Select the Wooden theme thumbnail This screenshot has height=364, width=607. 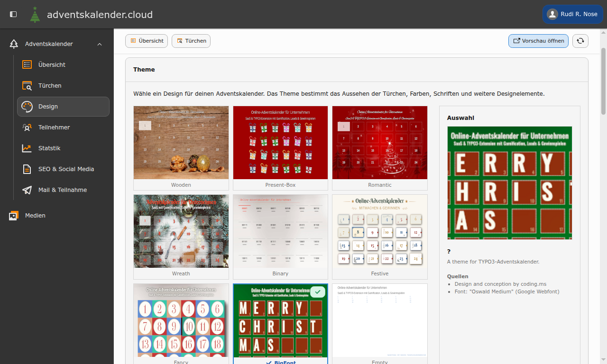coord(181,148)
